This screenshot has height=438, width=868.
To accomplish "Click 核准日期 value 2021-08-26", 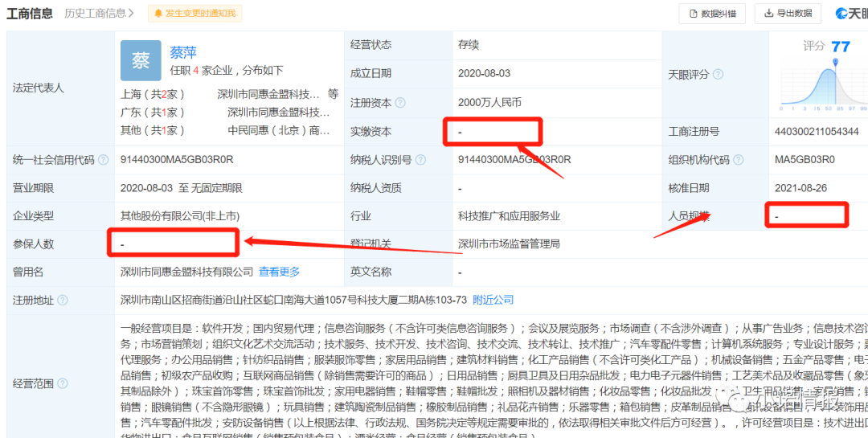I will tap(801, 188).
